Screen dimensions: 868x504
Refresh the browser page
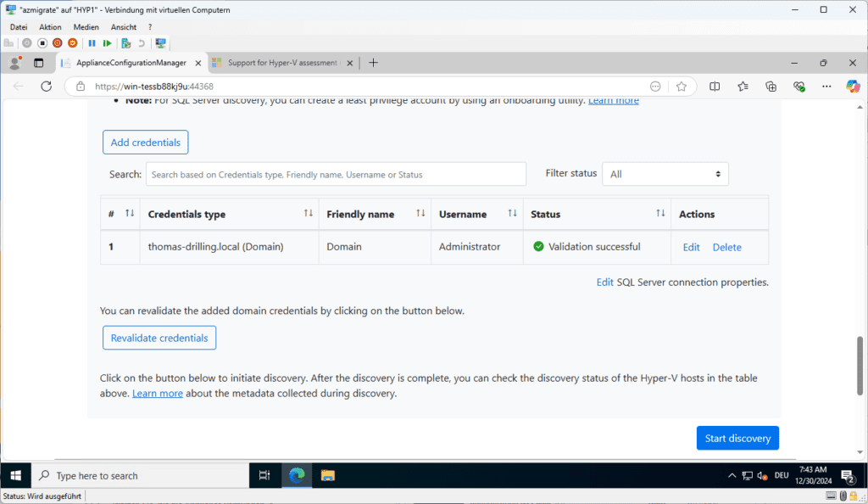click(46, 87)
